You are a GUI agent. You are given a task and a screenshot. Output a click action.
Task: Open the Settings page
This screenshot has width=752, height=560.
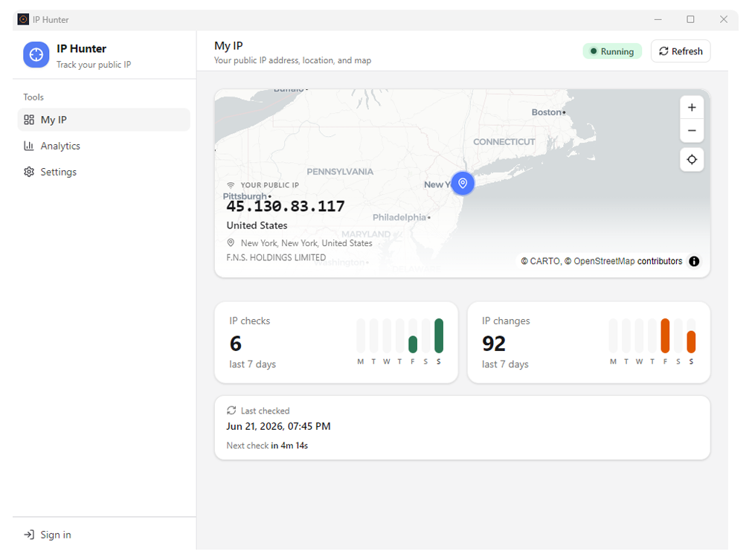point(103,172)
